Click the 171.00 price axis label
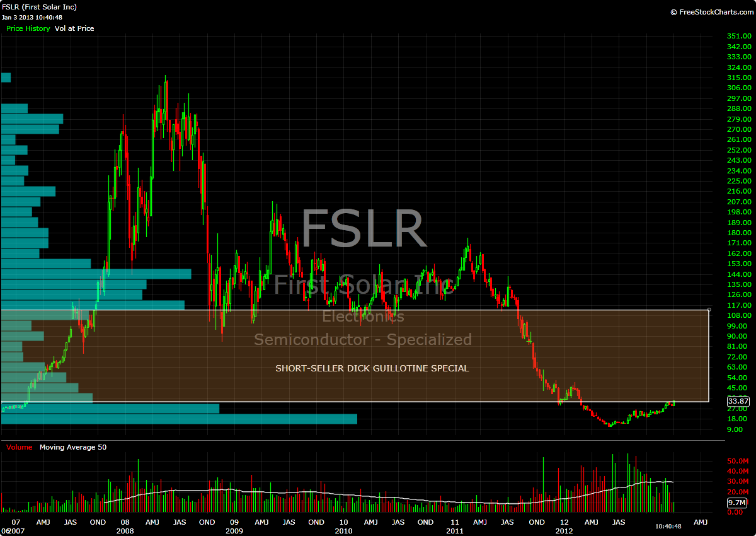The height and width of the screenshot is (536, 756). coord(739,243)
